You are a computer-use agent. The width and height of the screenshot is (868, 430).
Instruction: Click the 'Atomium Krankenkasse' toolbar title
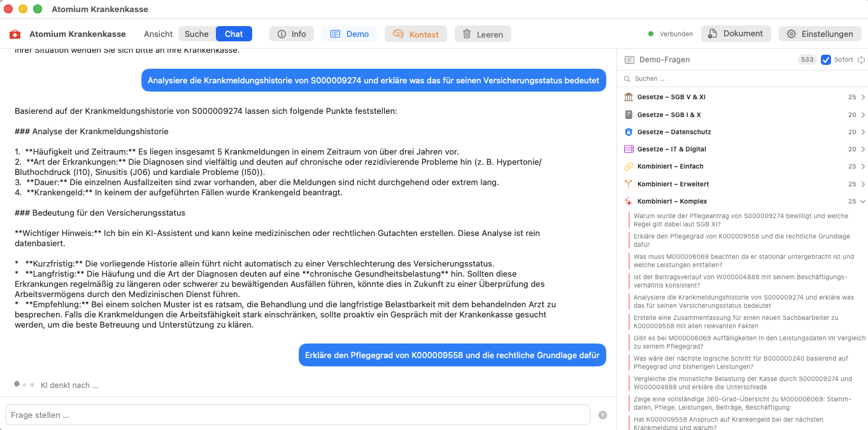pyautogui.click(x=78, y=34)
